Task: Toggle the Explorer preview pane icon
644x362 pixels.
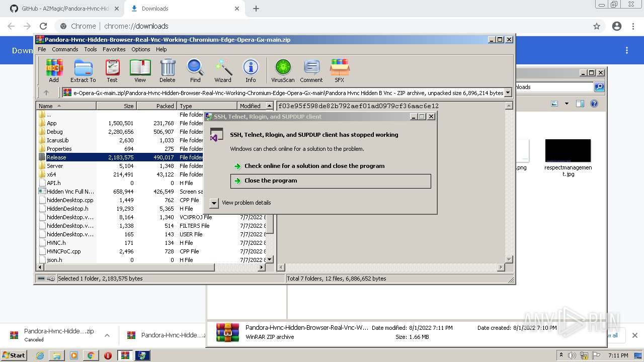Action: pyautogui.click(x=580, y=104)
